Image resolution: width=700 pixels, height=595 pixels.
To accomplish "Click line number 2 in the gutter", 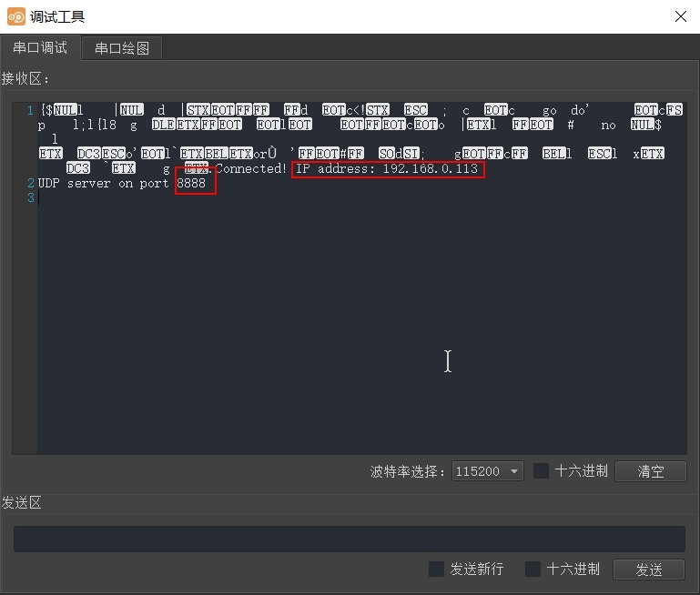I will click(30, 184).
